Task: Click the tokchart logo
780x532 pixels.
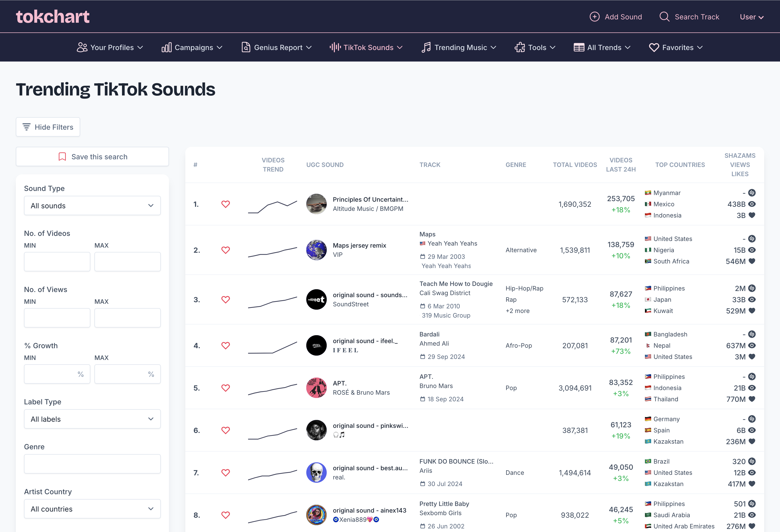Action: pyautogui.click(x=53, y=16)
